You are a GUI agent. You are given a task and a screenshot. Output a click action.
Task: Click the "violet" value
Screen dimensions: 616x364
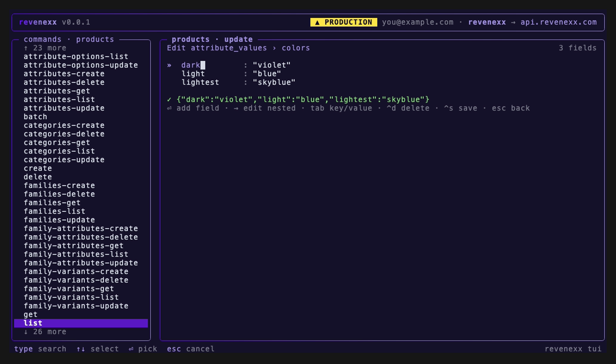[x=272, y=65]
